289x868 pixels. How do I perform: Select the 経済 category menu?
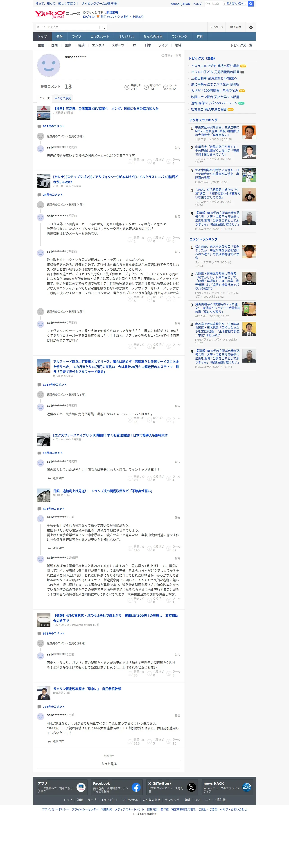(81, 46)
